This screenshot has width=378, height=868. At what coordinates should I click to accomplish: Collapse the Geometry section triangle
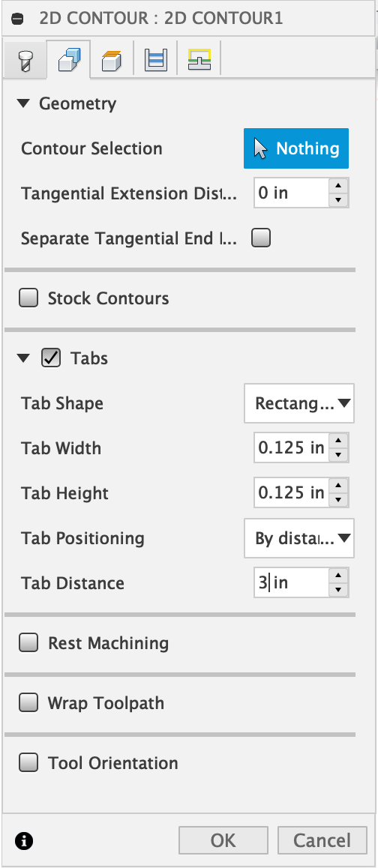[22, 103]
